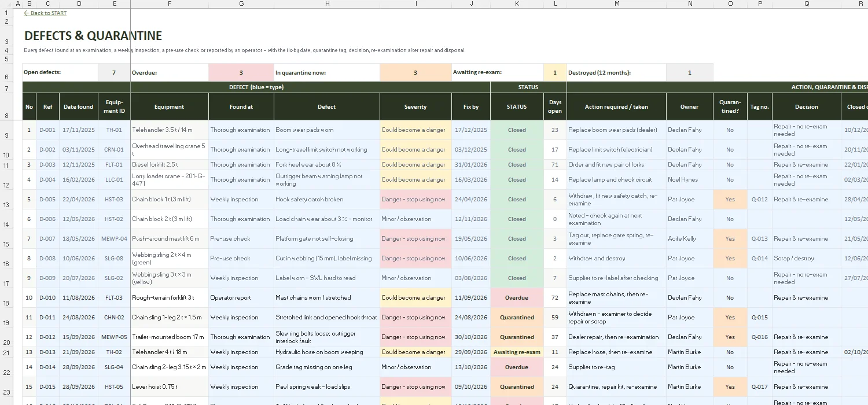The image size is (868, 405).
Task: Select days open value 72
Action: tap(556, 298)
